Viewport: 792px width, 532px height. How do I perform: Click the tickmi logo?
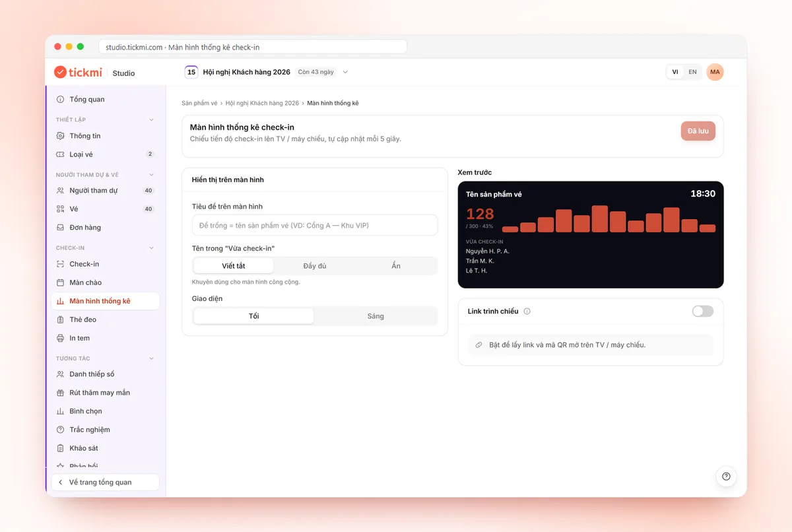coord(78,72)
